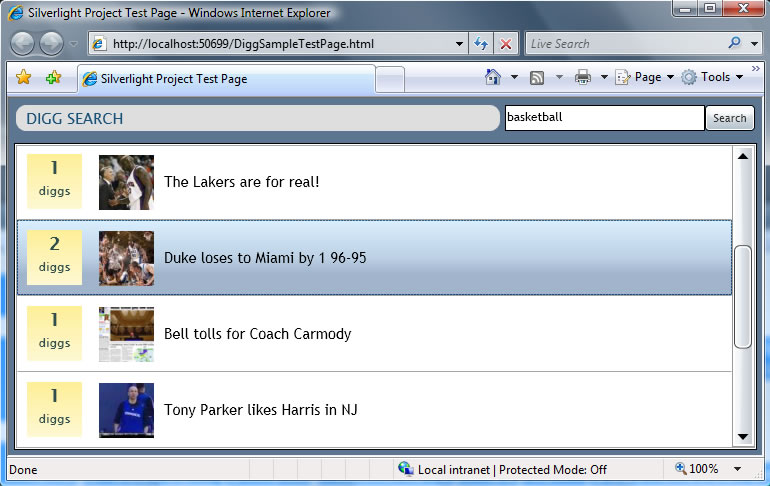Select the Silverlight Project Test Page tab
This screenshot has width=770, height=486.
pyautogui.click(x=226, y=79)
